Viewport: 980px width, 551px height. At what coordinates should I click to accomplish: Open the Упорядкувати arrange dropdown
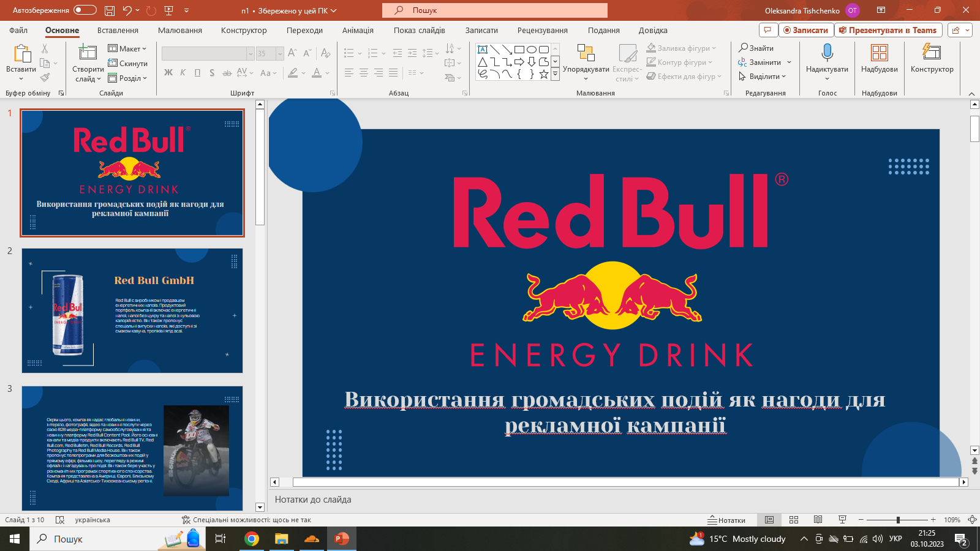(586, 63)
